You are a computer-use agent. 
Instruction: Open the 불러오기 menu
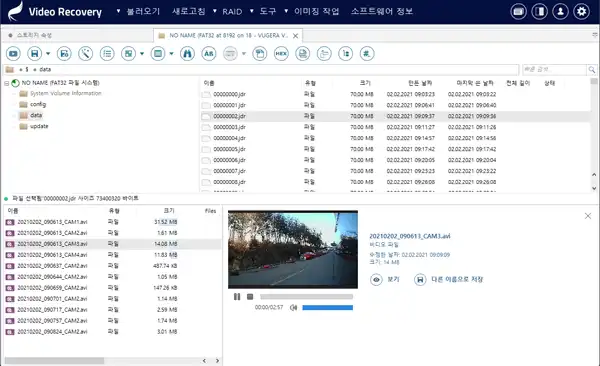coord(143,11)
